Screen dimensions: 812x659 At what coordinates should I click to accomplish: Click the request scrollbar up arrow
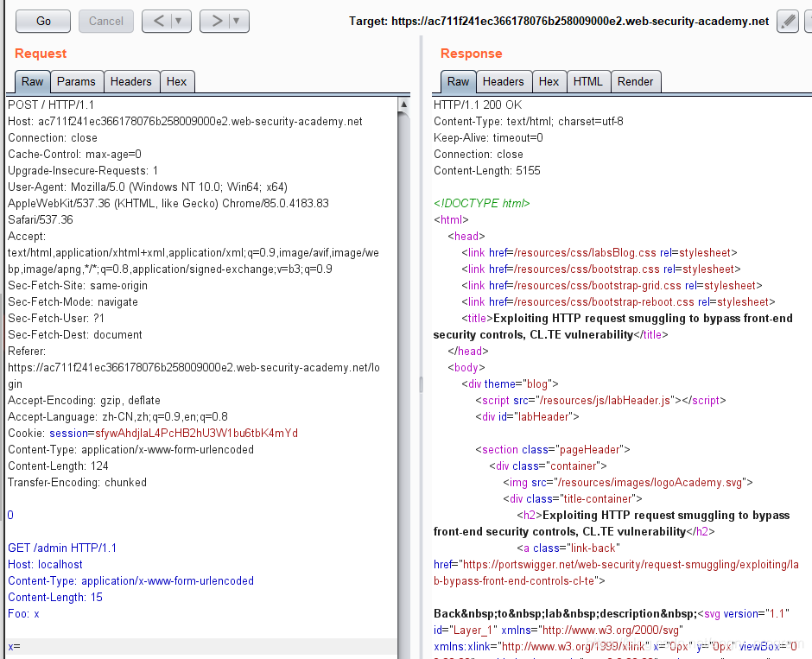404,104
